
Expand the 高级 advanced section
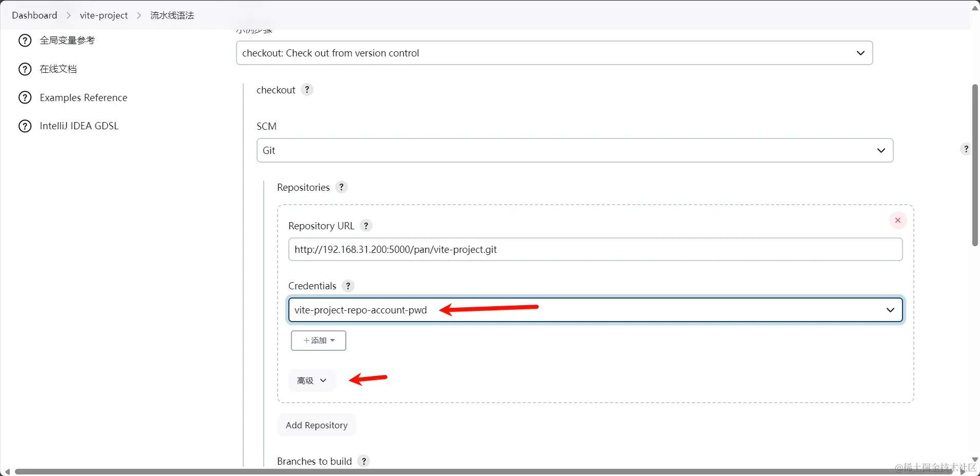[x=312, y=381]
